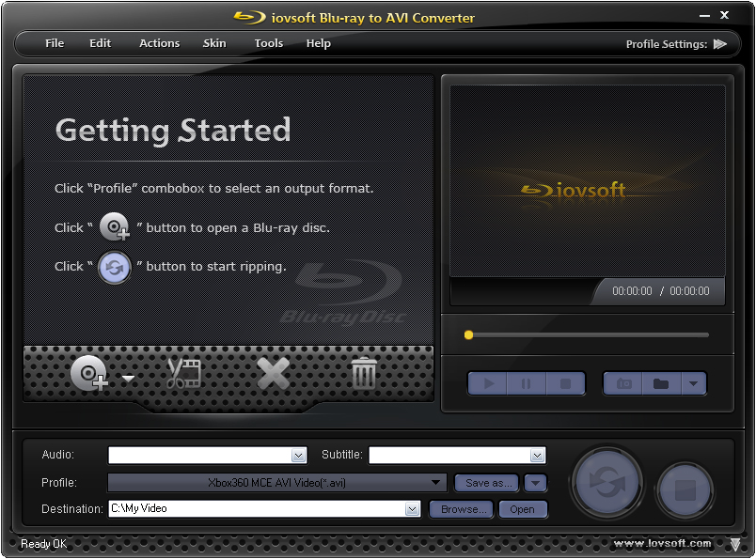Viewport: 756px width, 559px height.
Task: Close the converter window
Action: click(724, 15)
